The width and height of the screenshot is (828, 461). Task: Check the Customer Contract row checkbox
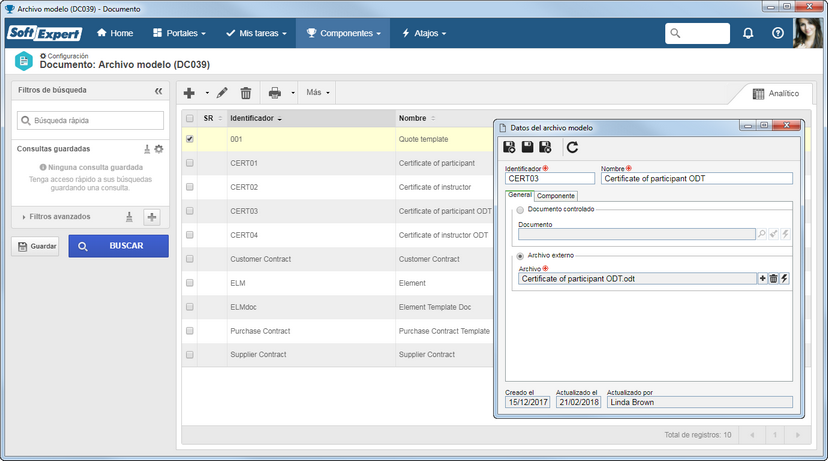[x=190, y=259]
